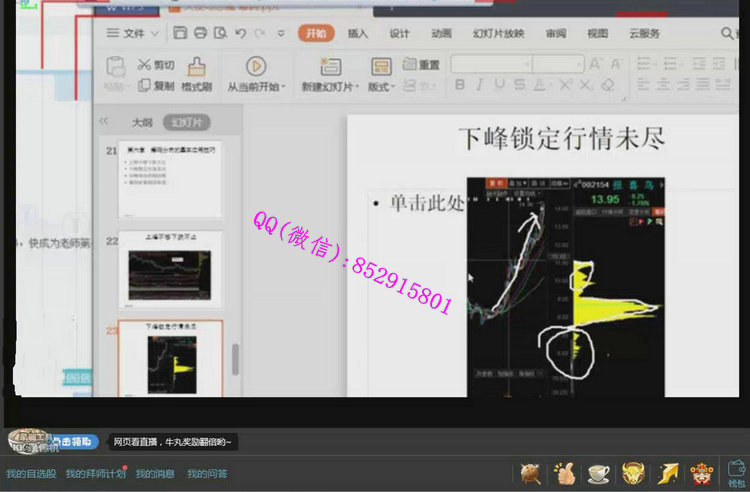Click the Undo arrow icon
Image resolution: width=750 pixels, height=492 pixels.
click(x=241, y=33)
